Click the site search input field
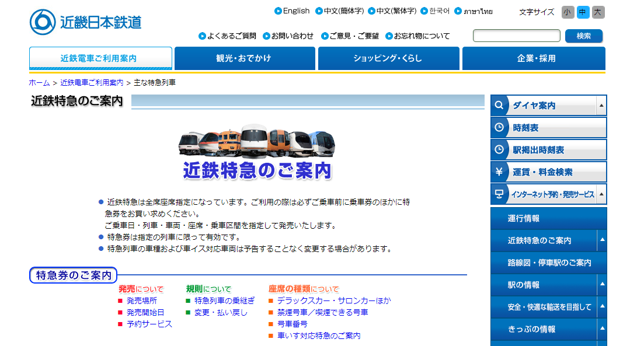 click(517, 36)
